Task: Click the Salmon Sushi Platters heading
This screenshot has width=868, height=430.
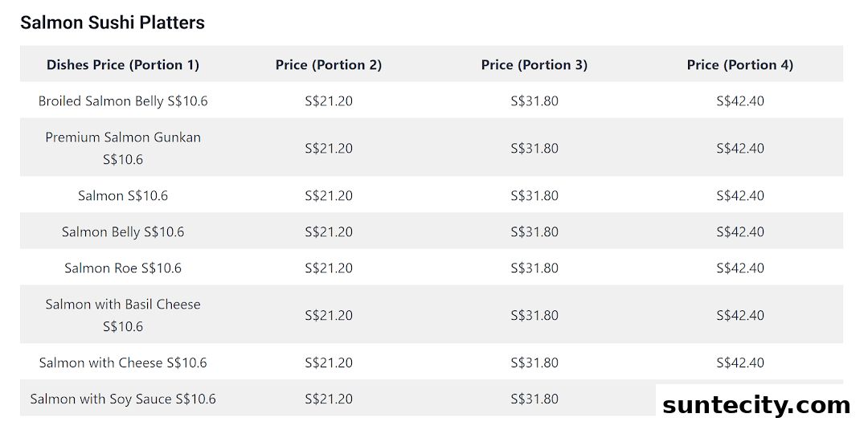Action: [113, 23]
